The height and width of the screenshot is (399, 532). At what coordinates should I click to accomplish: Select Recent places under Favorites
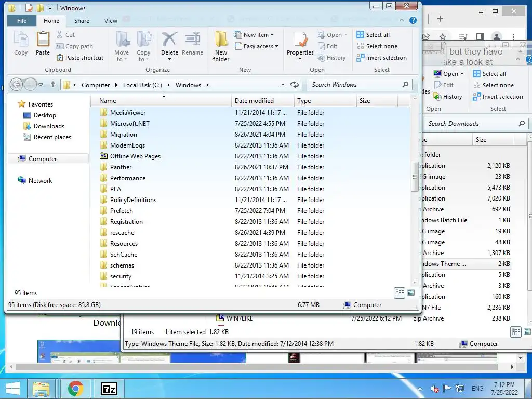[x=47, y=137]
